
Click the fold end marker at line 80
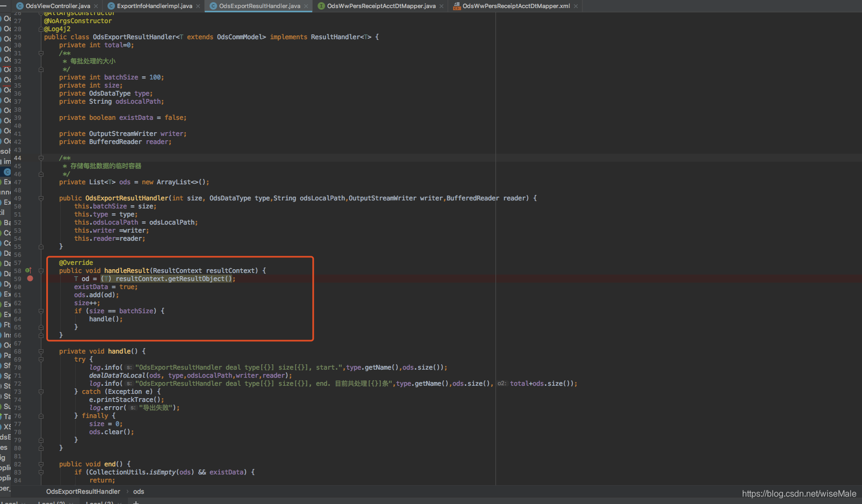point(41,448)
